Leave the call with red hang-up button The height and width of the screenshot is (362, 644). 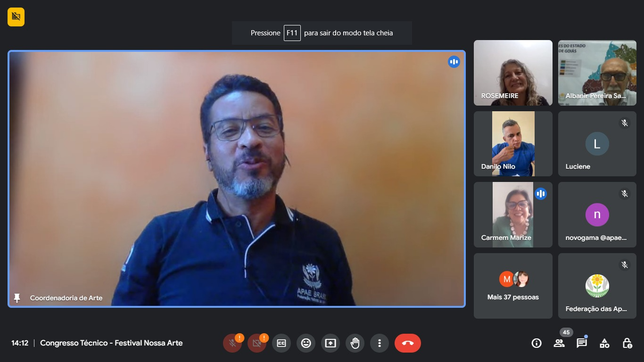pyautogui.click(x=408, y=343)
